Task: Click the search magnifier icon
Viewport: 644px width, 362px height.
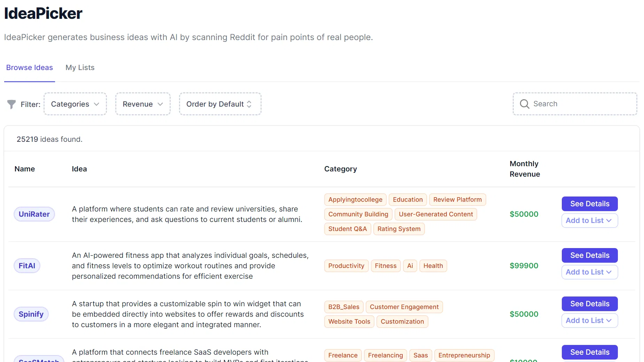Action: pos(525,104)
